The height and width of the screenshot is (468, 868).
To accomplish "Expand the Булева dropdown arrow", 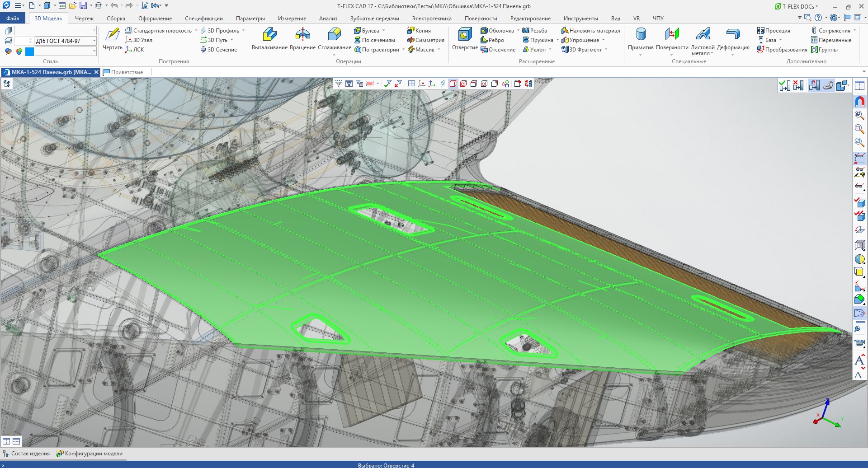I will point(384,31).
